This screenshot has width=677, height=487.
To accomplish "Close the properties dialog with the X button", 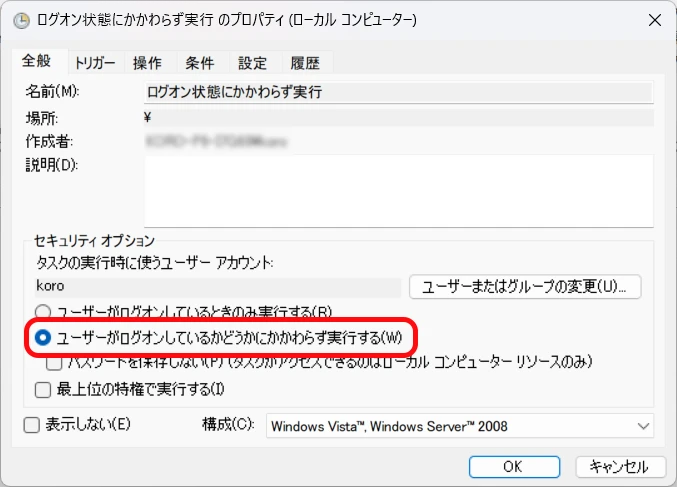I will pyautogui.click(x=654, y=20).
